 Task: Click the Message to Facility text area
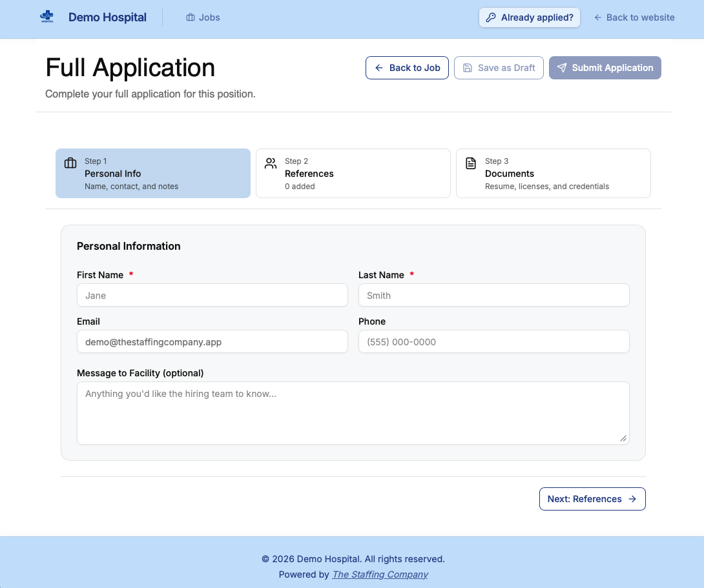coord(353,413)
